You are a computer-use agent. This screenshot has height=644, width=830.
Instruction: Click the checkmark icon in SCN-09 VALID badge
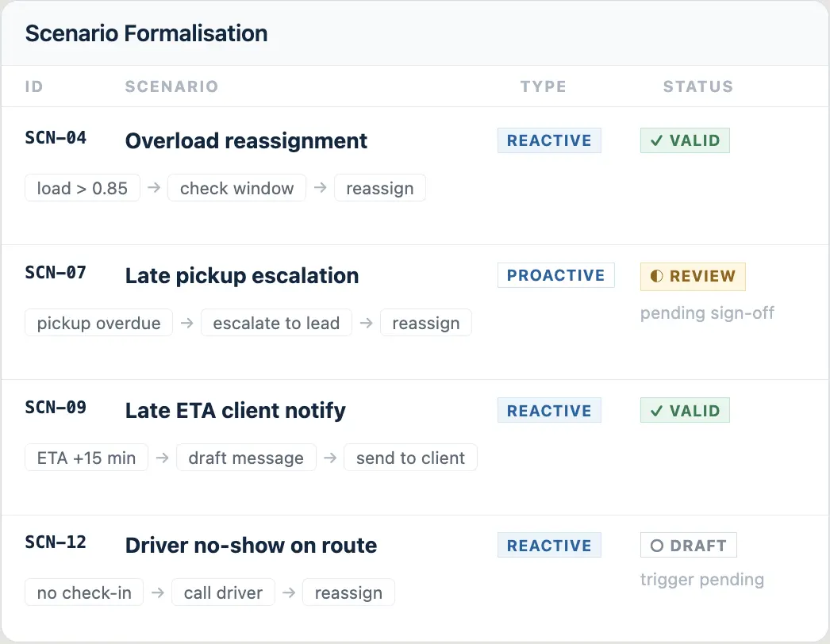click(656, 411)
